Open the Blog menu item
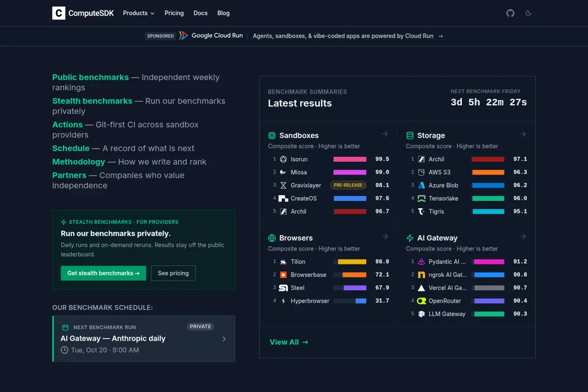The height and width of the screenshot is (392, 588). click(x=223, y=13)
